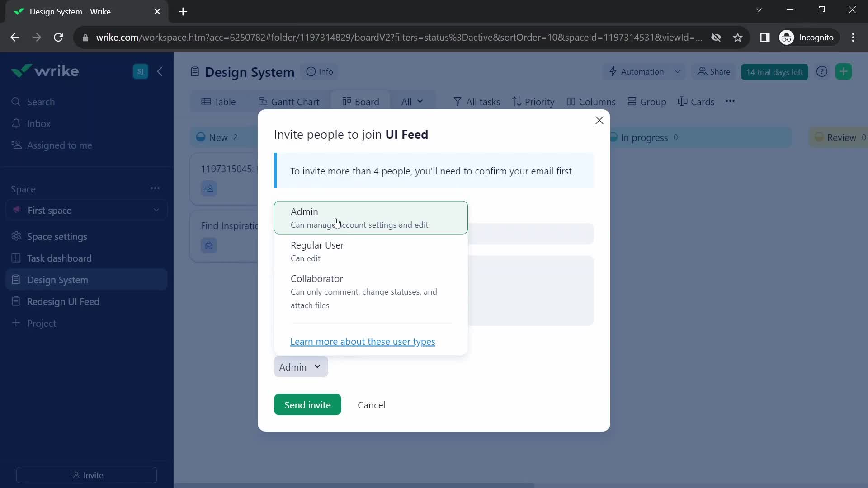
Task: Open the All tasks filter
Action: pyautogui.click(x=477, y=102)
